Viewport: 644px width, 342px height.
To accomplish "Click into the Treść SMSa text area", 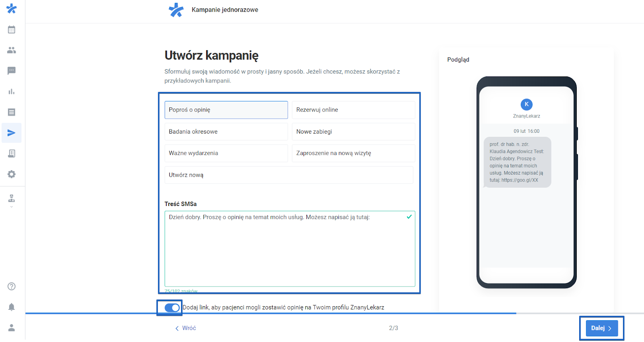I will point(290,249).
